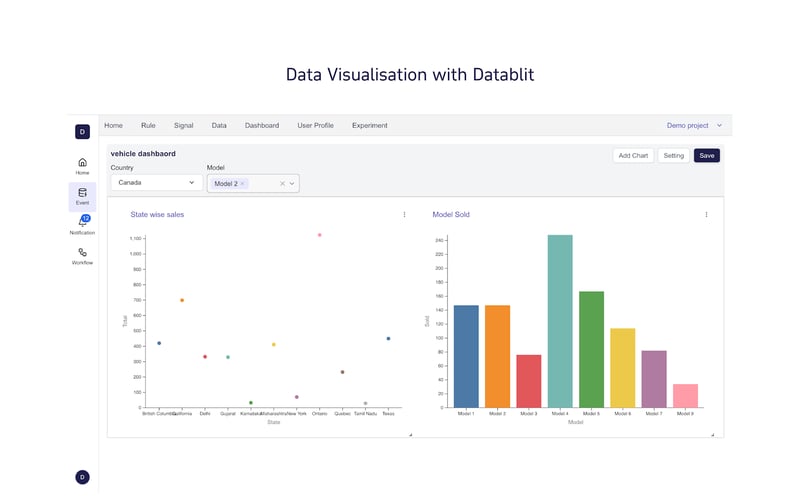This screenshot has height=500, width=800.
Task: Click the vehicle dashbaord title
Action: (x=143, y=154)
